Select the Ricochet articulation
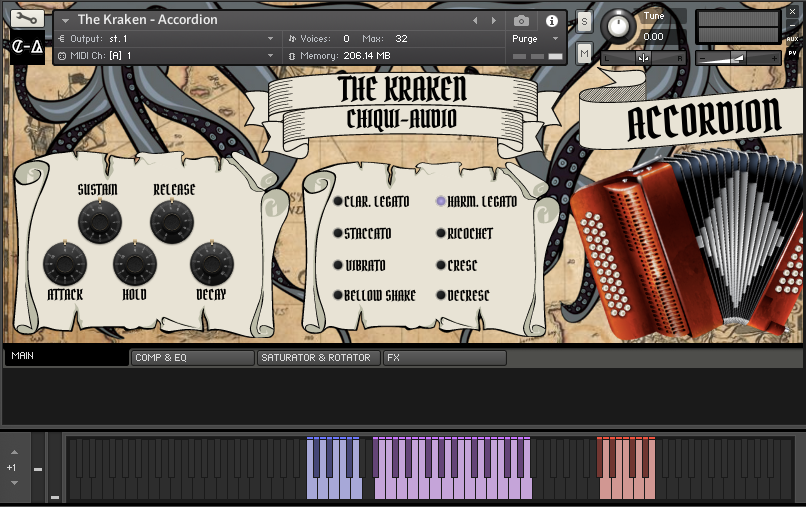Screen dimensions: 806x507 [441, 234]
